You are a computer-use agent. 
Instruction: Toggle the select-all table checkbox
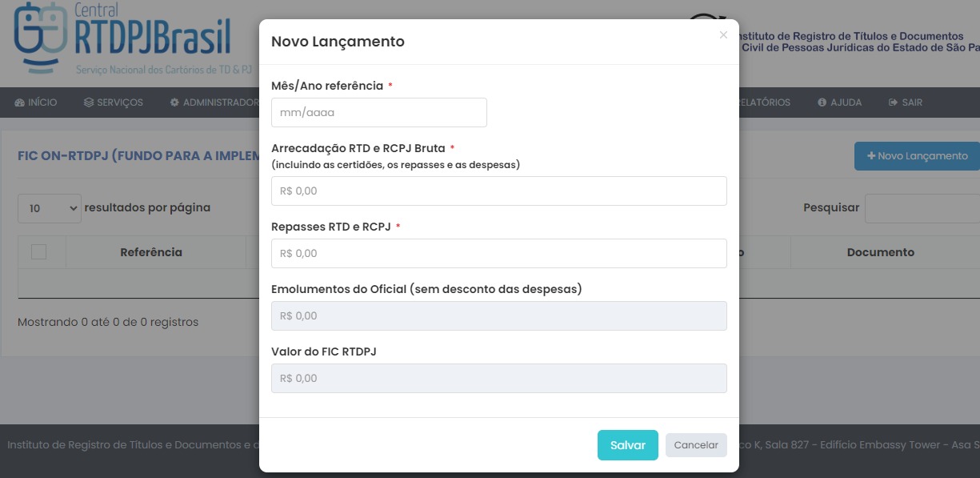(x=38, y=251)
